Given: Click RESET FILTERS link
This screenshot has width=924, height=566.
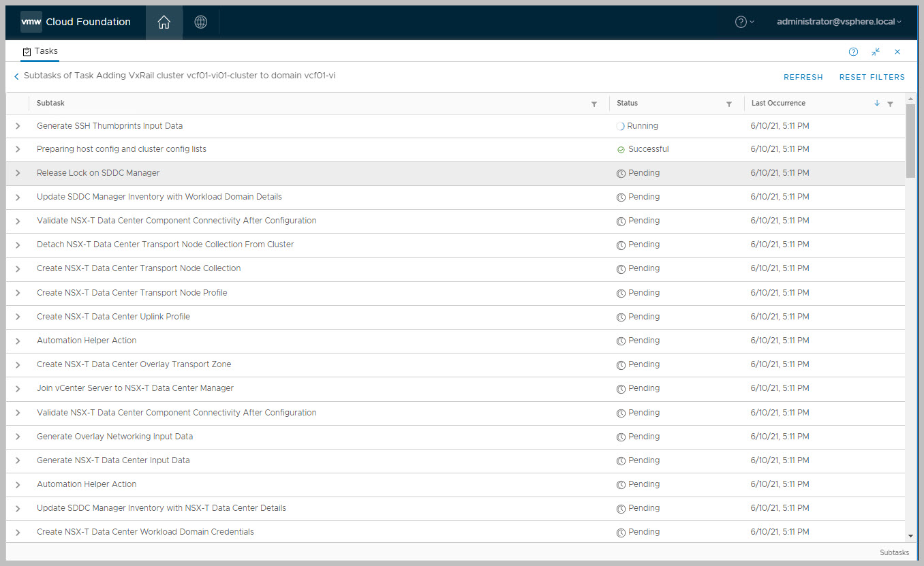Looking at the screenshot, I should 872,77.
